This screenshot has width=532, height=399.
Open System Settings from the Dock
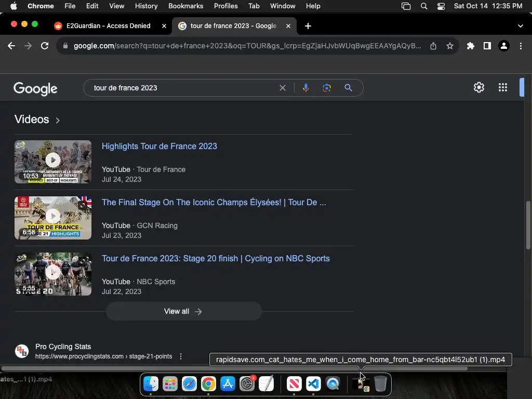tap(247, 384)
